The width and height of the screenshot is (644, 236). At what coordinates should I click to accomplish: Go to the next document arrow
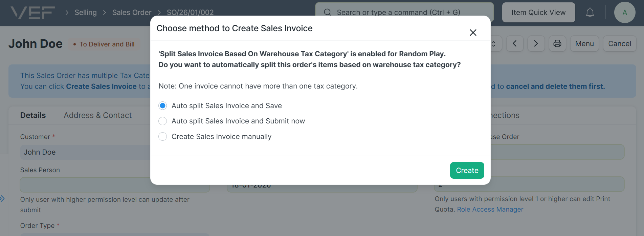click(x=536, y=44)
